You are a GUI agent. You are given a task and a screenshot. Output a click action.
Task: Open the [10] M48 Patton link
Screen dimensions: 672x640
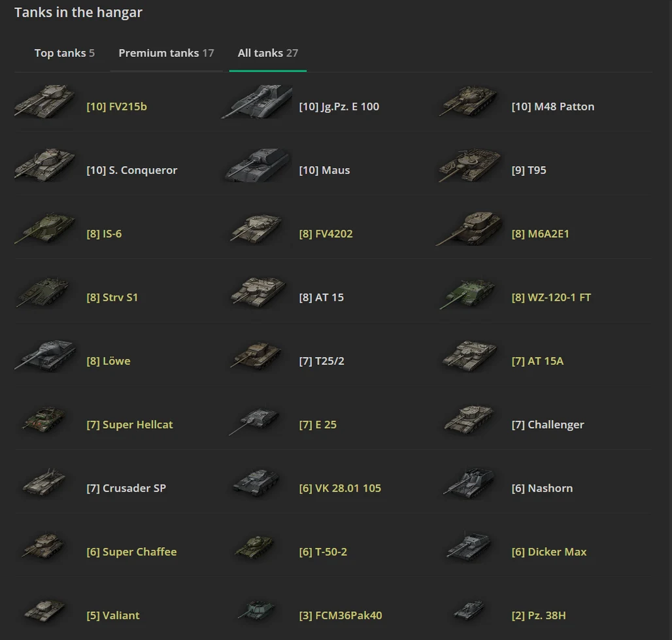pyautogui.click(x=553, y=107)
